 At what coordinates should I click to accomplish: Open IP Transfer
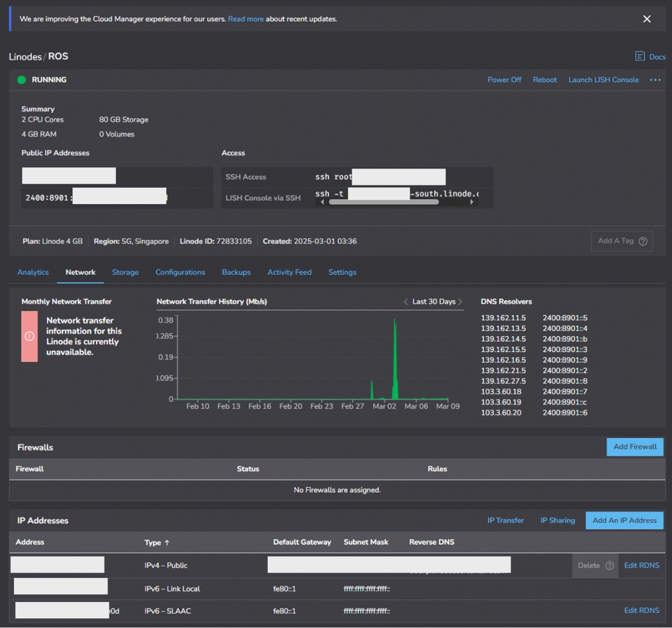point(505,520)
